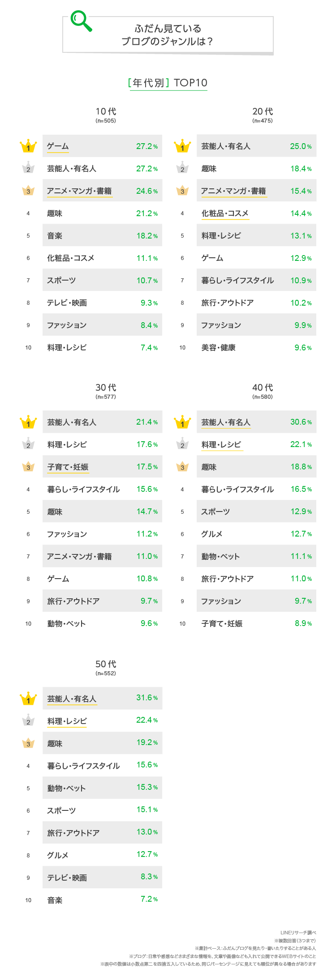Click the bronze rank 3 crown under 50代
Screen dimensions: 336x980
pyautogui.click(x=28, y=743)
